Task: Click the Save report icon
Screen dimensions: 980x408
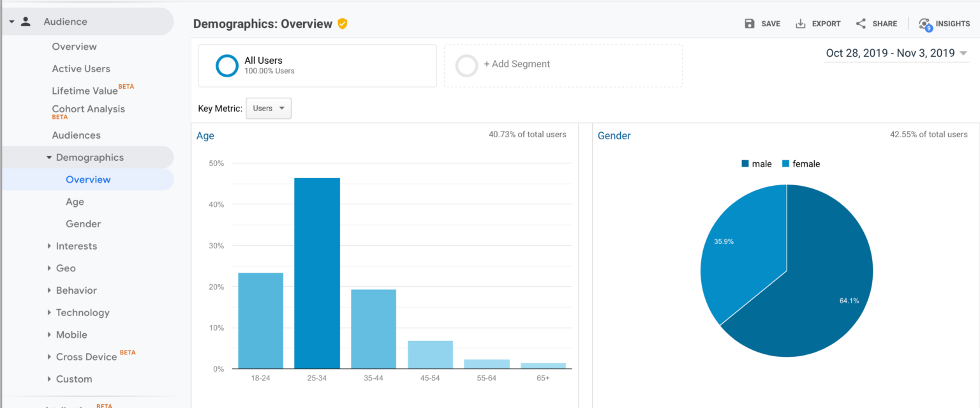Action: pyautogui.click(x=750, y=23)
